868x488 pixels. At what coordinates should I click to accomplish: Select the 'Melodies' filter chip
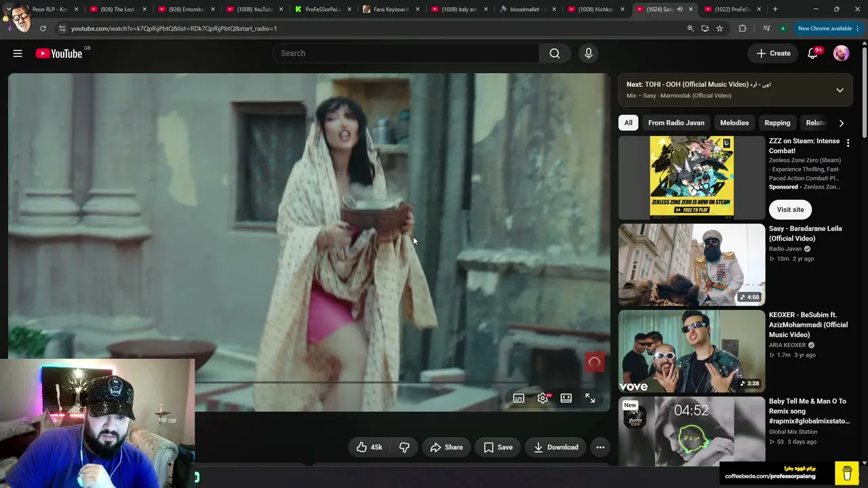point(734,123)
